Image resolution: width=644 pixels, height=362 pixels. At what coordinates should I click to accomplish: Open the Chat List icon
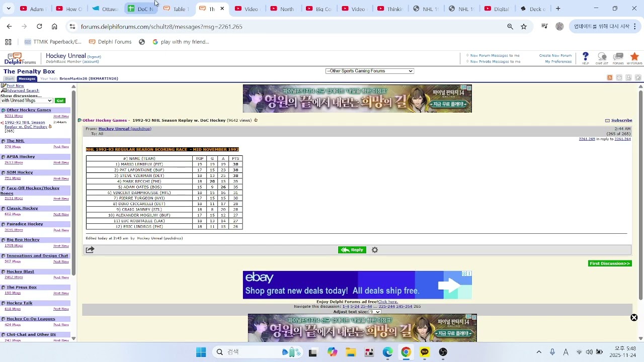(602, 57)
